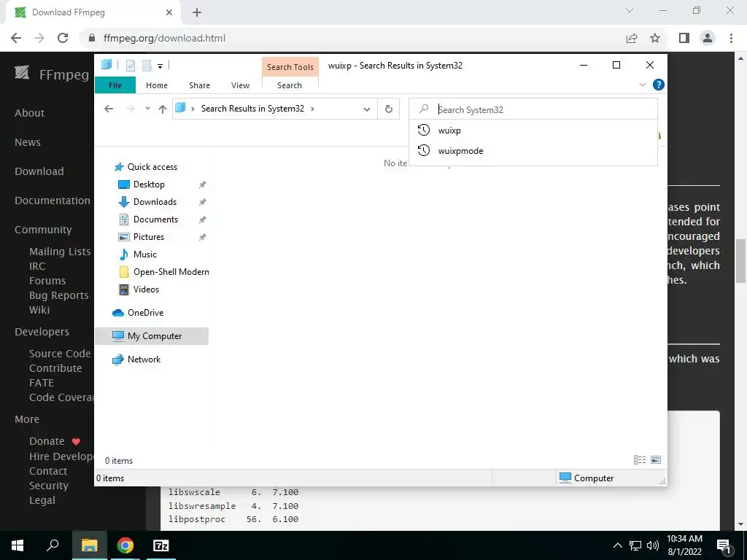Open the Chrome tab search dropdown
Viewport: 747px width, 560px height.
coord(630,10)
